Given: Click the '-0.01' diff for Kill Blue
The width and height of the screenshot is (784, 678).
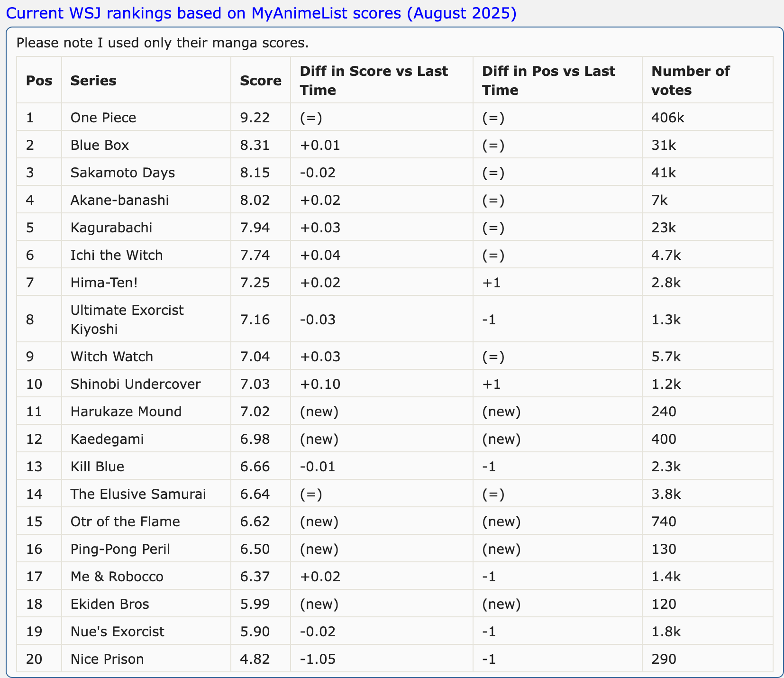Looking at the screenshot, I should [x=318, y=466].
